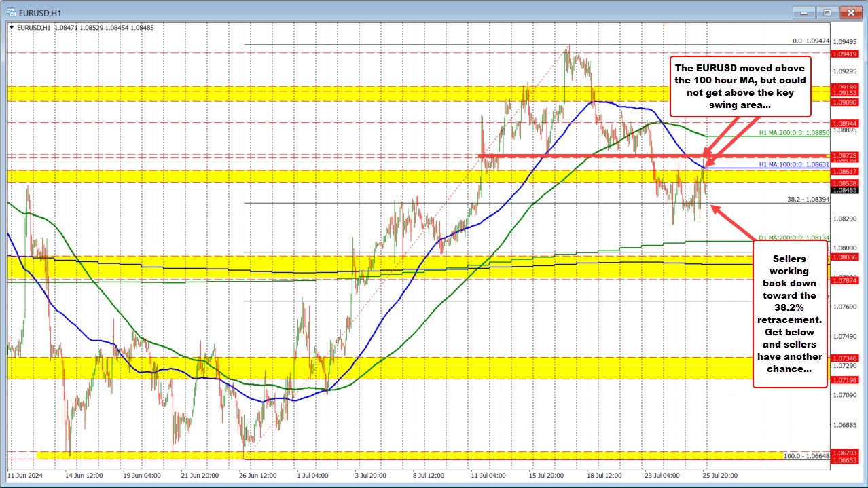Click the red 1.08725 price tag
868x488 pixels.
pos(844,156)
